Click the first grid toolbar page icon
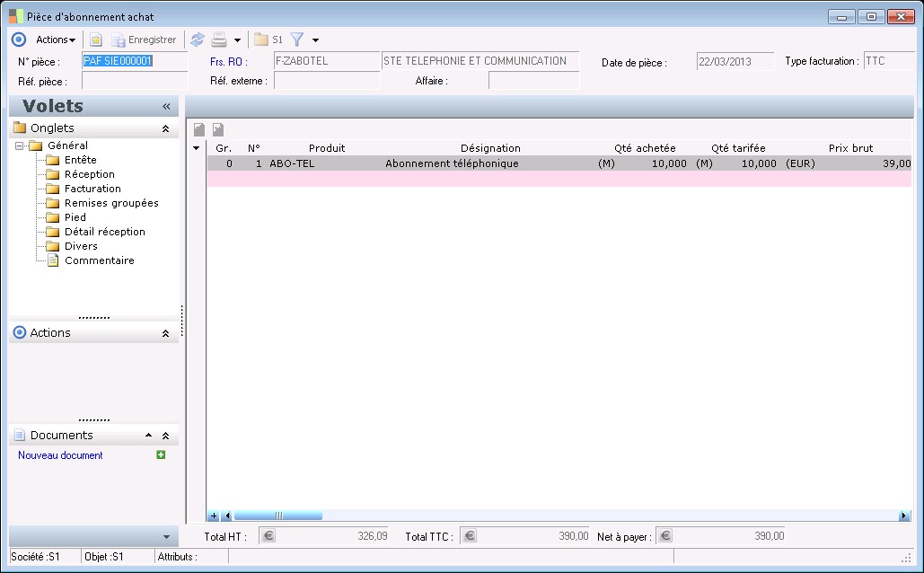Viewport: 924px width, 573px height. click(199, 129)
